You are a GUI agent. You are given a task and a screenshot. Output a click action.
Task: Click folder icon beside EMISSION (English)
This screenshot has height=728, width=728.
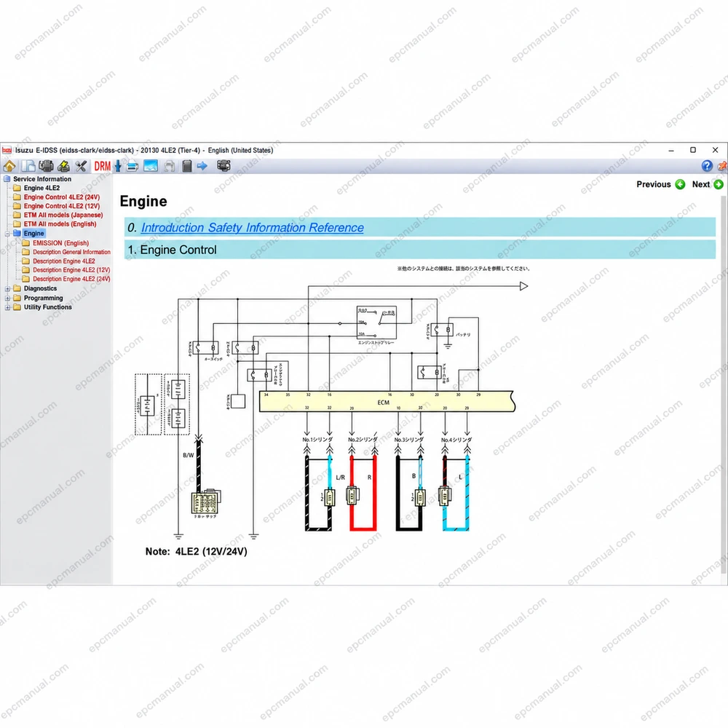[x=26, y=243]
